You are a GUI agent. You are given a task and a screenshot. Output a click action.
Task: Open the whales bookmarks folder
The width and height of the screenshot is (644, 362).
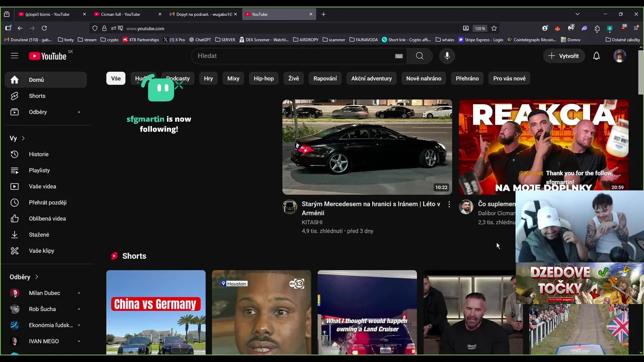(x=445, y=40)
